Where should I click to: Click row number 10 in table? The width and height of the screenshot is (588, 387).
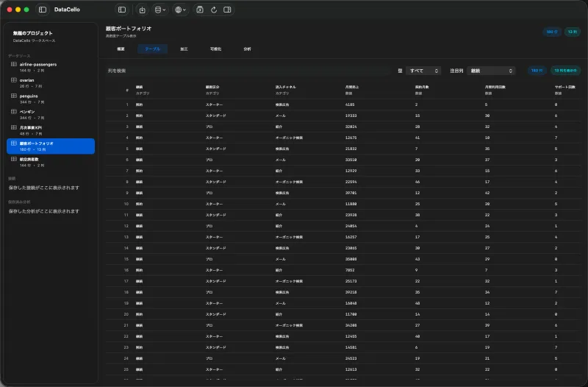[126, 204]
